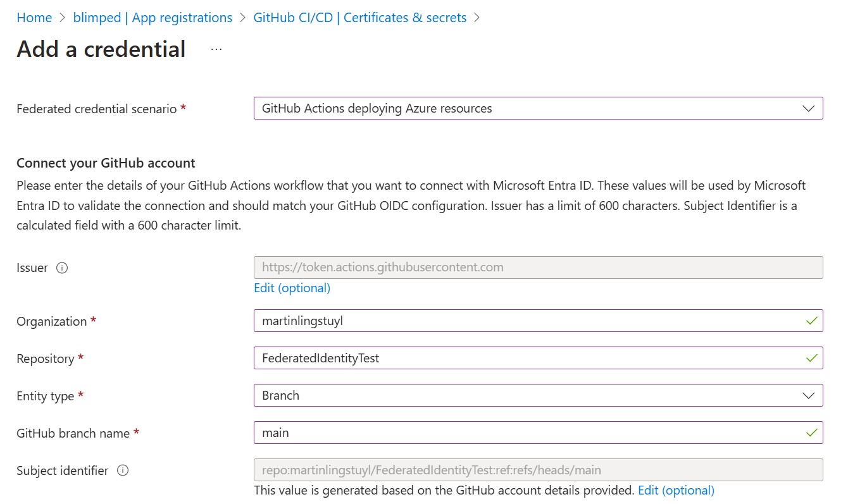Open the ellipsis menu beside Add a credential
The height and width of the screenshot is (504, 848).
tap(216, 49)
